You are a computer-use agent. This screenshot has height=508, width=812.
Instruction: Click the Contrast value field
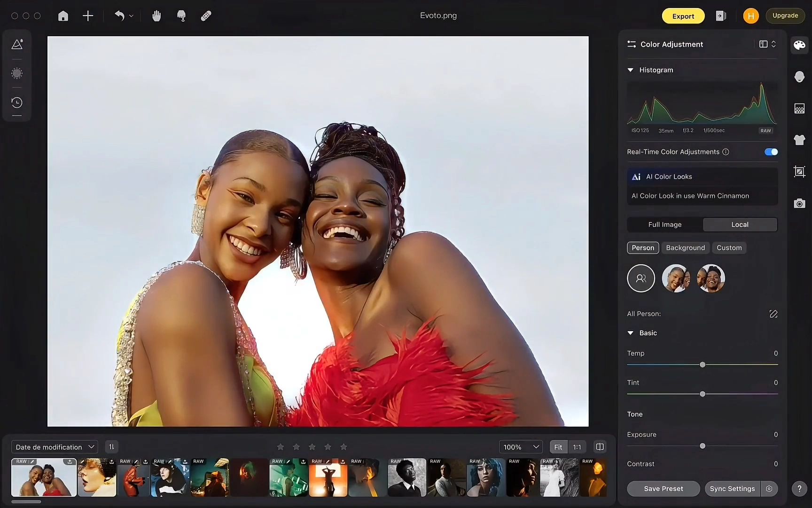(775, 464)
